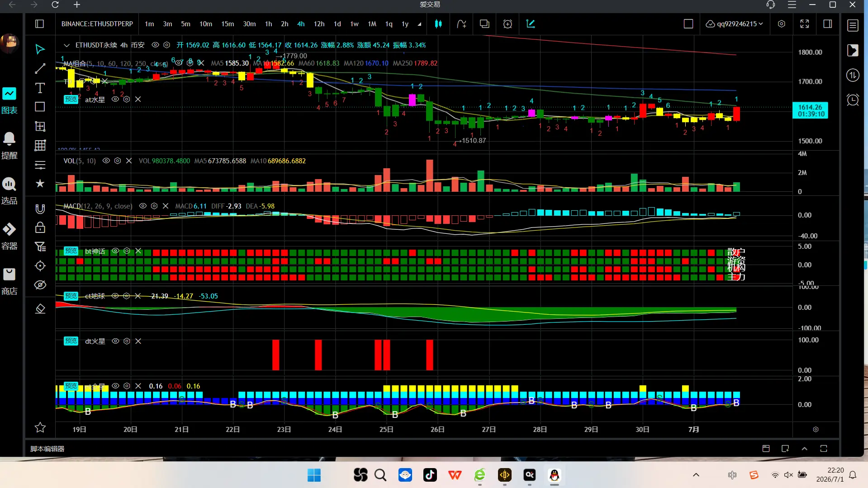Open the 容器 container section

coord(9,237)
